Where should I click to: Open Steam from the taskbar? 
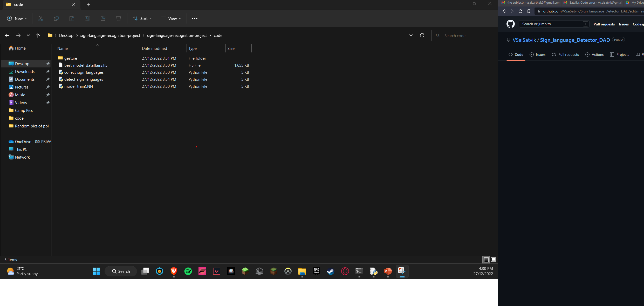(331, 271)
